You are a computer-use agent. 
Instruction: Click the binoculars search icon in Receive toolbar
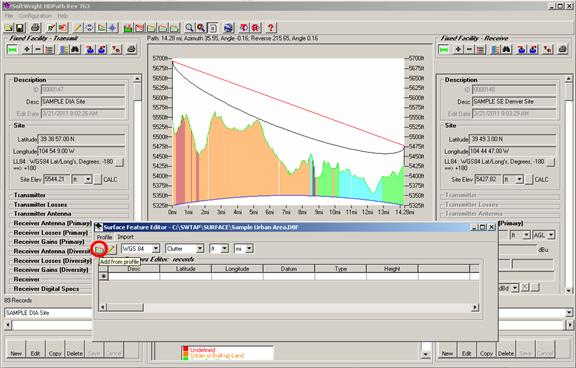[507, 49]
